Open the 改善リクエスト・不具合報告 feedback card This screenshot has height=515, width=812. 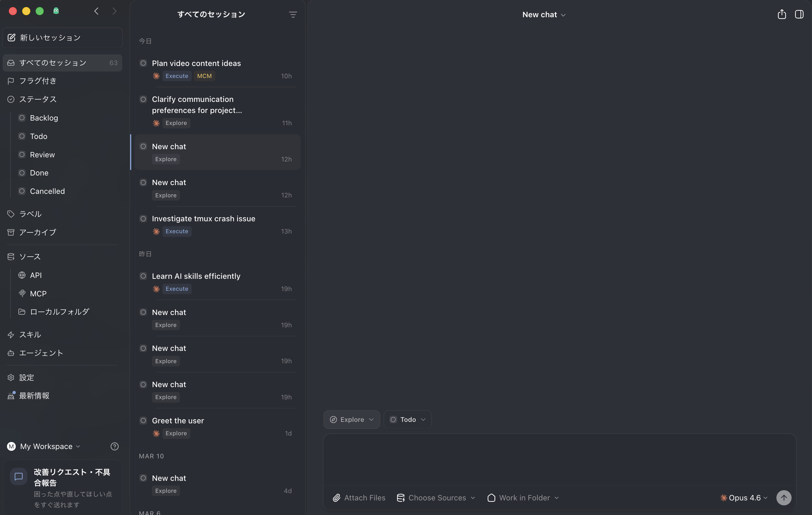(62, 487)
